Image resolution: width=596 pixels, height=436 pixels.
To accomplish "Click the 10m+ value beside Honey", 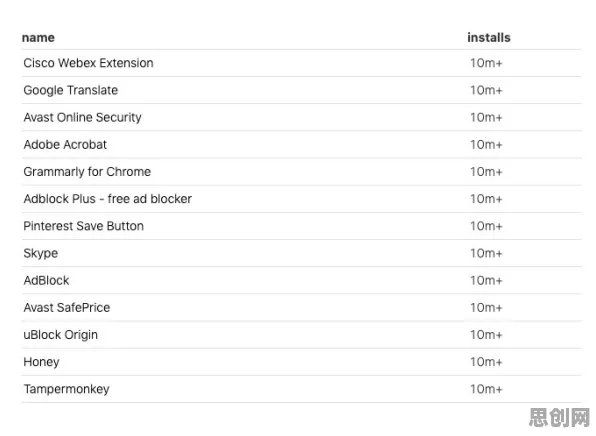I will point(486,362).
